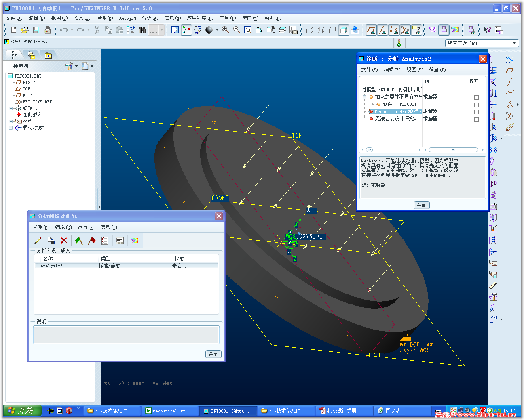Open 视图(V) menu in diagnostics dialog
The width and height of the screenshot is (524, 420).
click(414, 70)
